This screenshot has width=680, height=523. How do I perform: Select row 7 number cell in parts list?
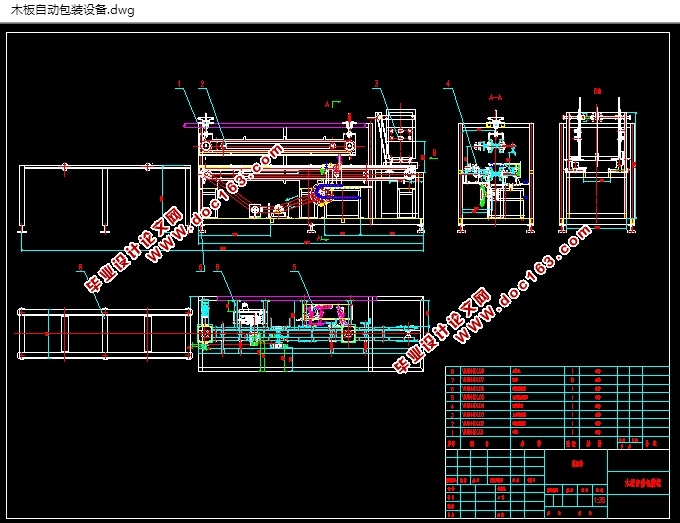point(452,380)
